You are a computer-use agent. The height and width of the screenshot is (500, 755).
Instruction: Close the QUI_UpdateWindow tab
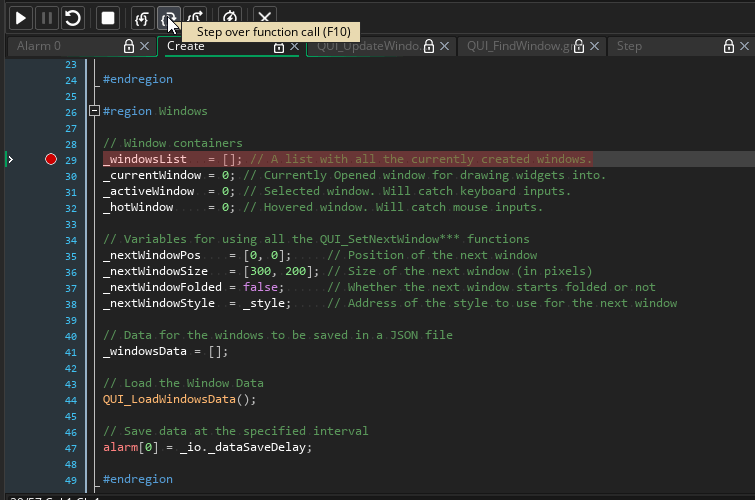[x=445, y=47]
